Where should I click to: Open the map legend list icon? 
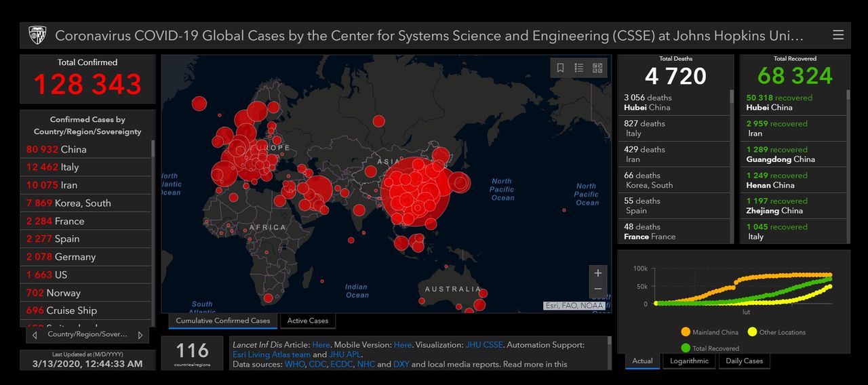point(579,68)
